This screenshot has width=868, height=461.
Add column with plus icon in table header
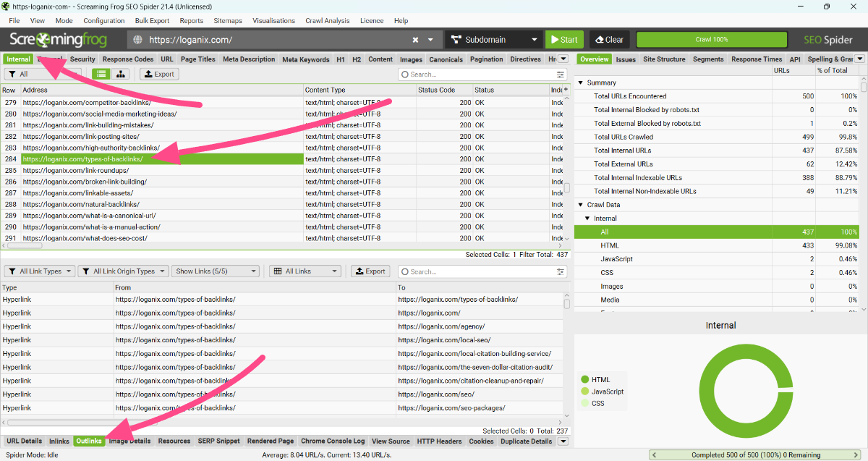566,90
